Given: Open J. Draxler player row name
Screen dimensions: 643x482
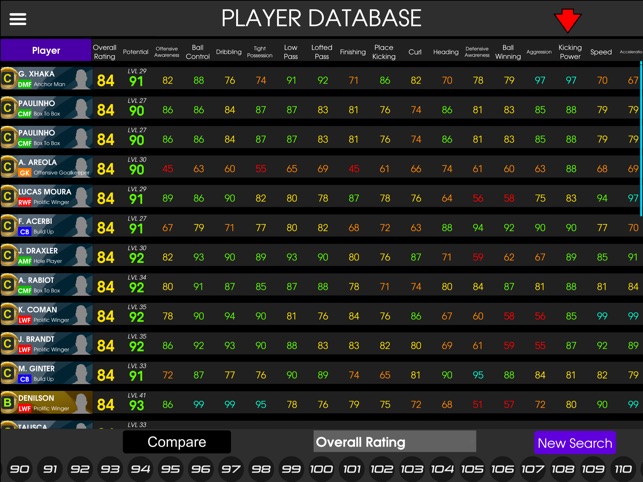Looking at the screenshot, I should click(38, 251).
